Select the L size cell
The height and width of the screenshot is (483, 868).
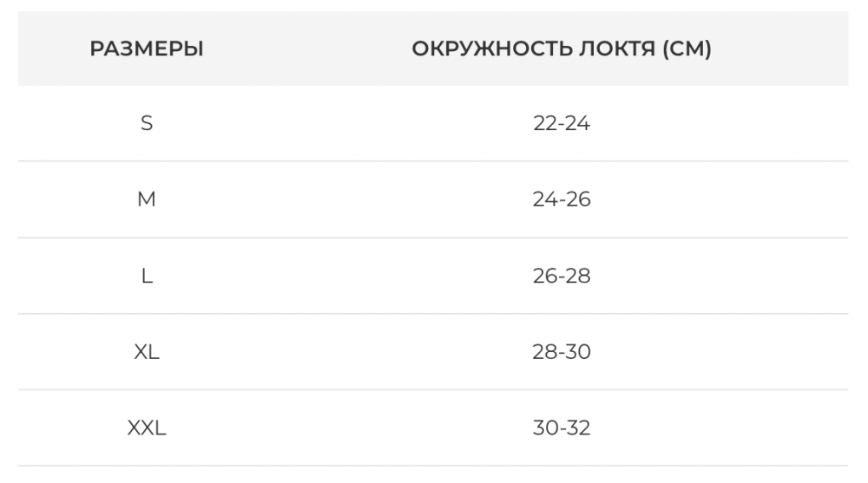[x=147, y=277]
